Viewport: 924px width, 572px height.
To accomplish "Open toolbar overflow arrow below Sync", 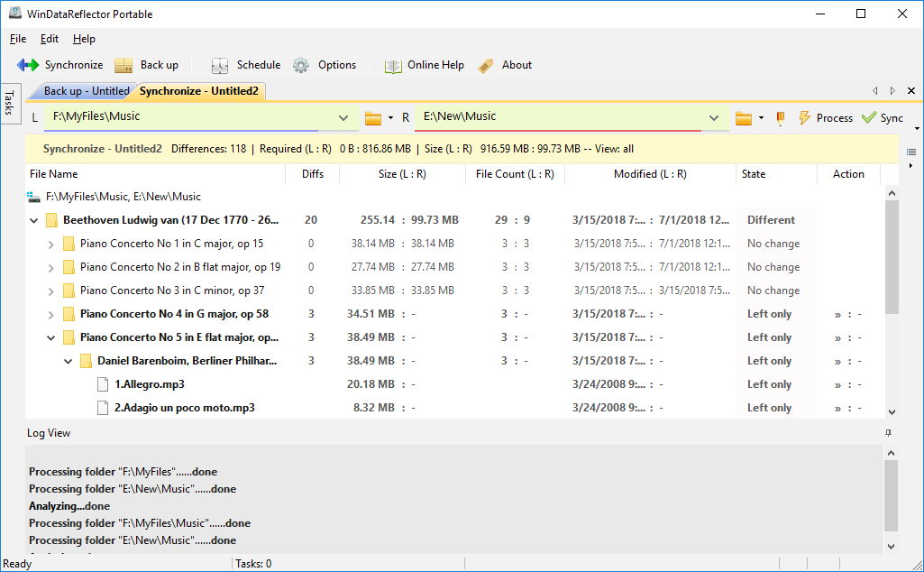I will coord(917,128).
